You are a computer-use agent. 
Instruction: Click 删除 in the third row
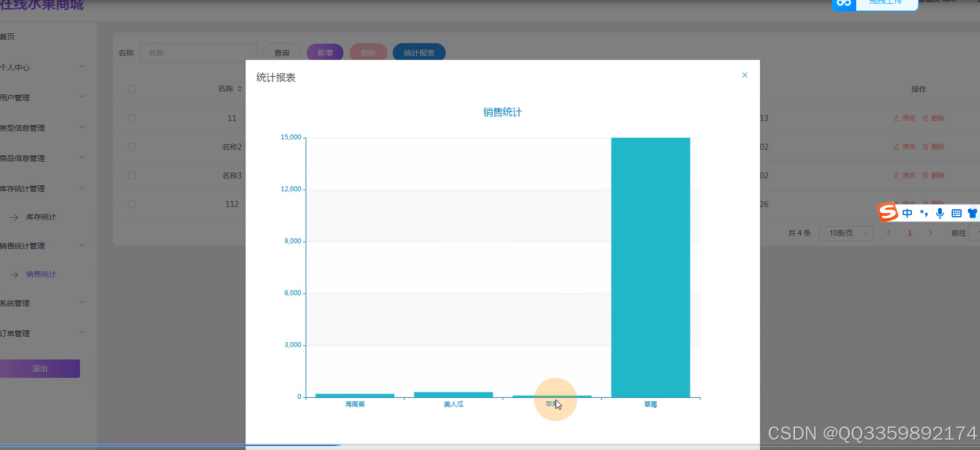click(933, 175)
